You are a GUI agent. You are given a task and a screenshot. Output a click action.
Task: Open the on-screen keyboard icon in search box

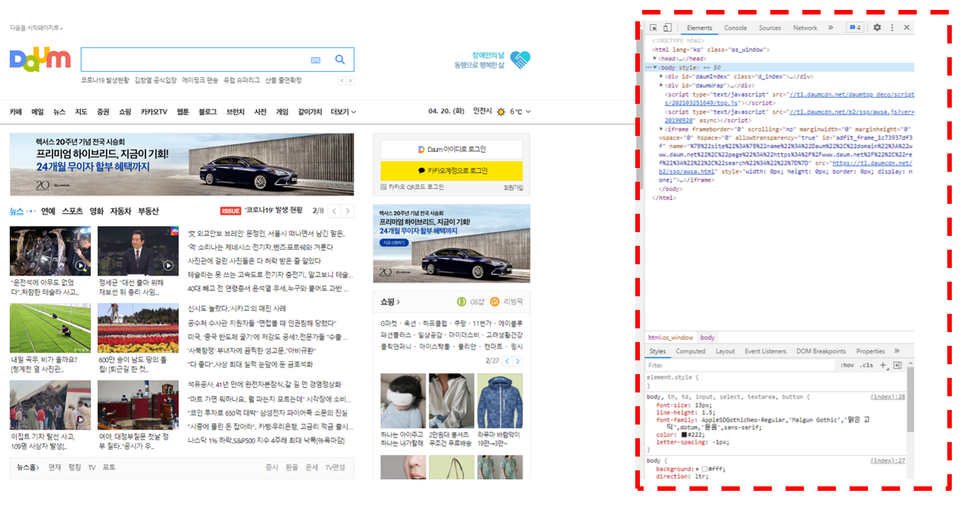point(316,60)
